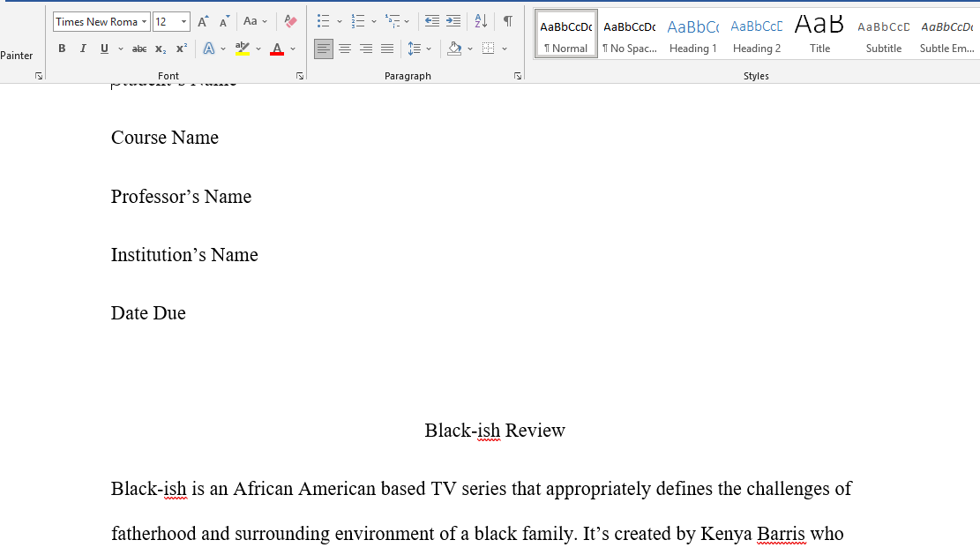Screen dimensions: 980x555
Task: Decrease font size with Shrink Font icon
Action: point(224,22)
